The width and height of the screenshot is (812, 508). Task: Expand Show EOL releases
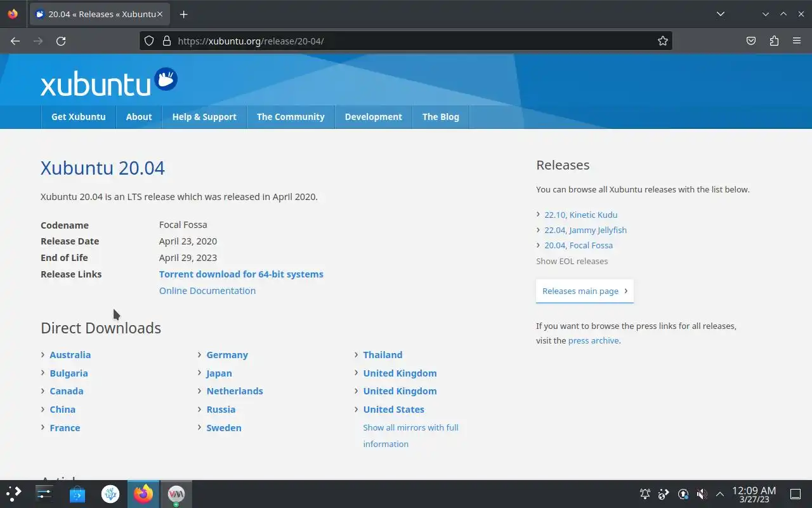572,261
